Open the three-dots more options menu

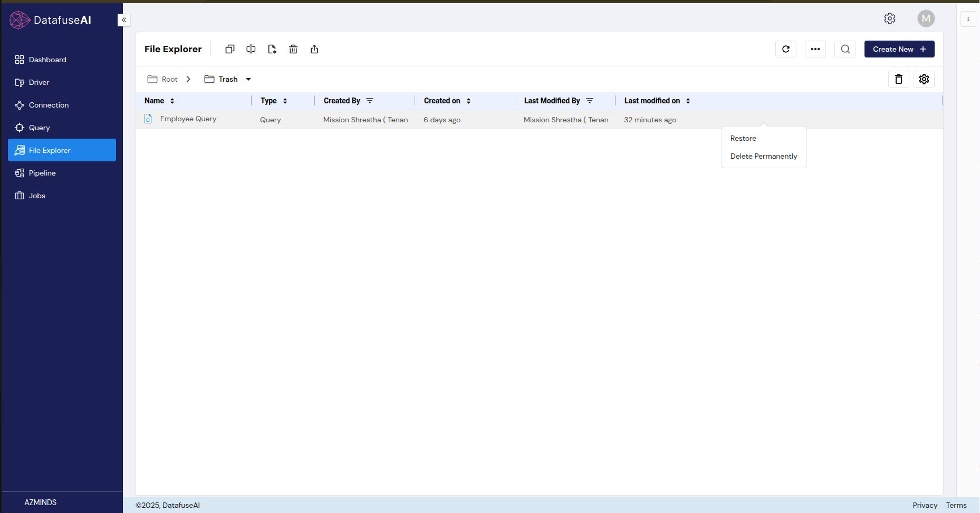pyautogui.click(x=815, y=49)
